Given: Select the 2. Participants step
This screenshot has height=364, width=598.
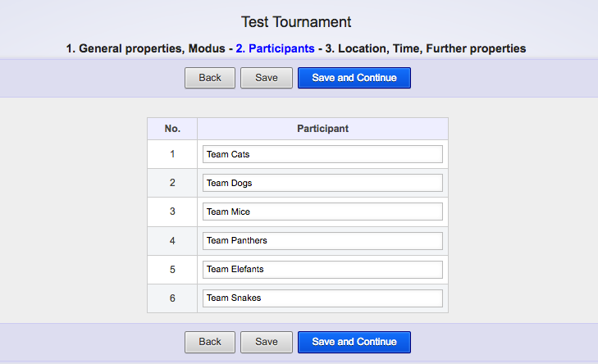Looking at the screenshot, I should [x=275, y=48].
